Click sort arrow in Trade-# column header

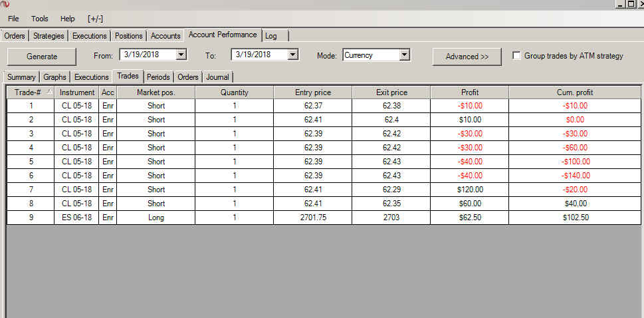(49, 92)
